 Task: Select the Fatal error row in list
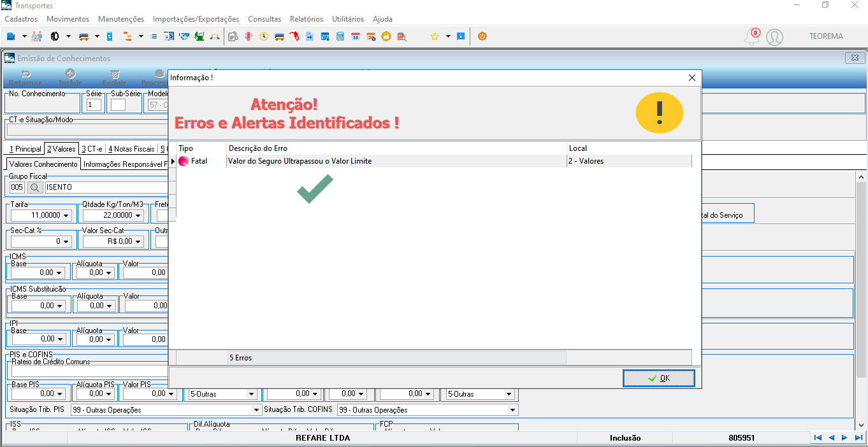pos(433,161)
